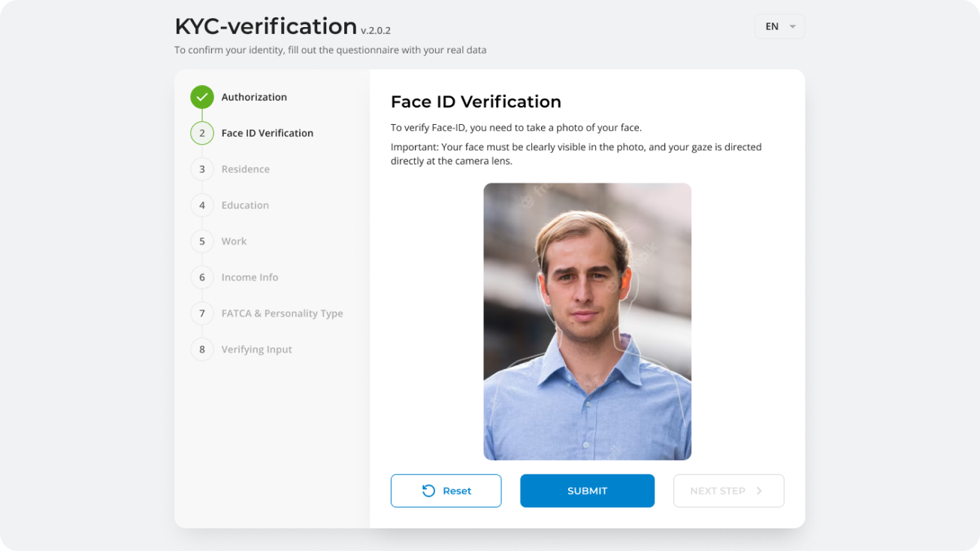980x551 pixels.
Task: Click the Next Step chevron arrow
Action: point(759,491)
